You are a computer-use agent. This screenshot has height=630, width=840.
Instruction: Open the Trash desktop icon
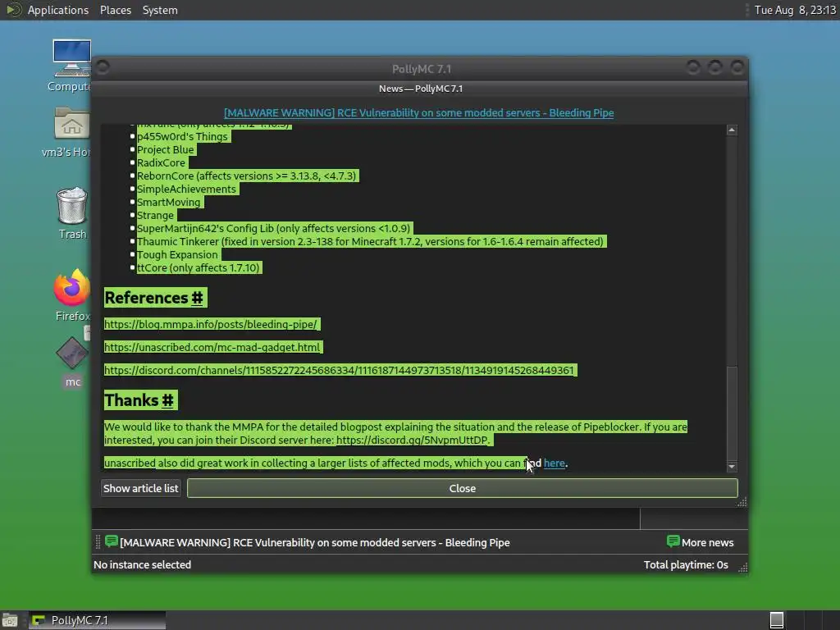coord(72,205)
